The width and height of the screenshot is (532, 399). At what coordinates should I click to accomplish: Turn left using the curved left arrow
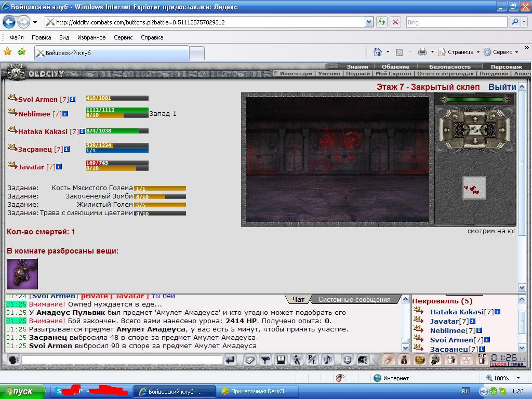click(x=455, y=116)
